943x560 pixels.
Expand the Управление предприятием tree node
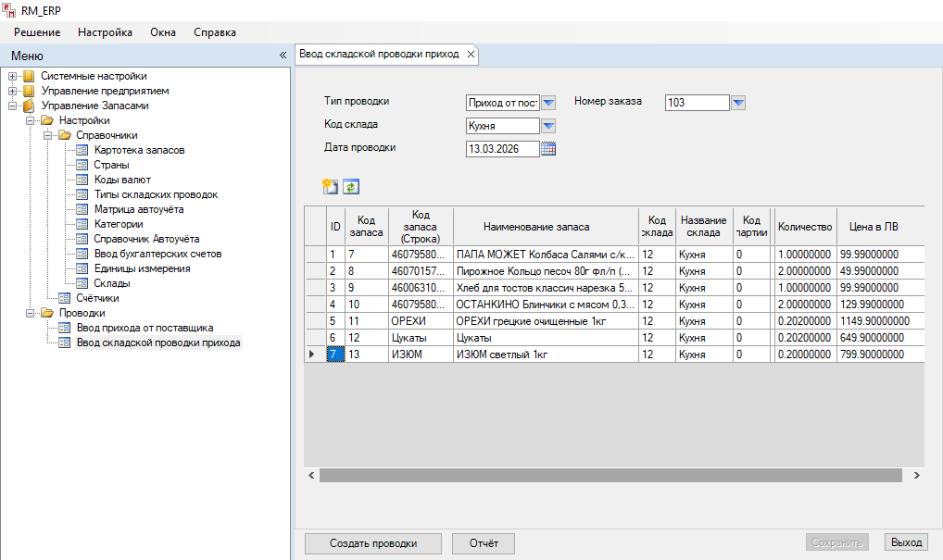pos(13,91)
